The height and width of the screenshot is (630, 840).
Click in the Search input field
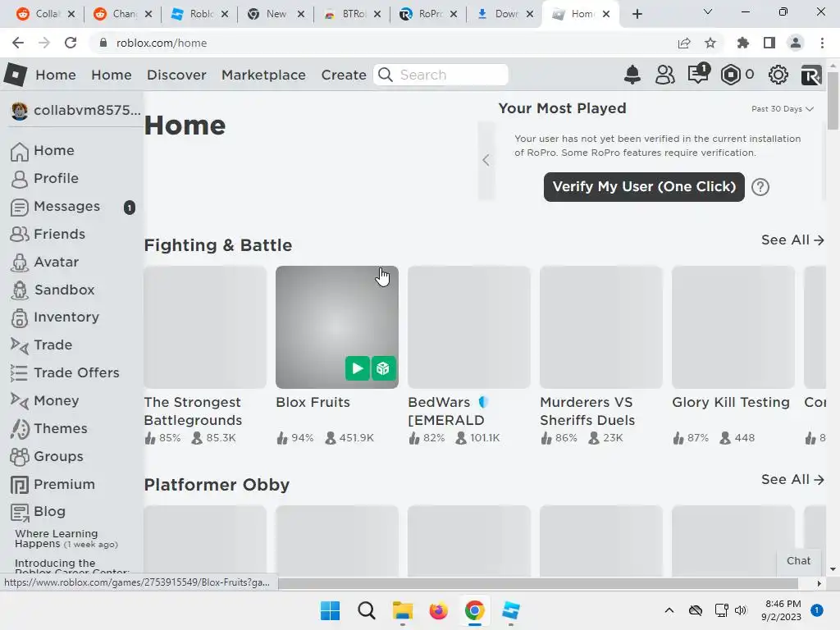(452, 75)
